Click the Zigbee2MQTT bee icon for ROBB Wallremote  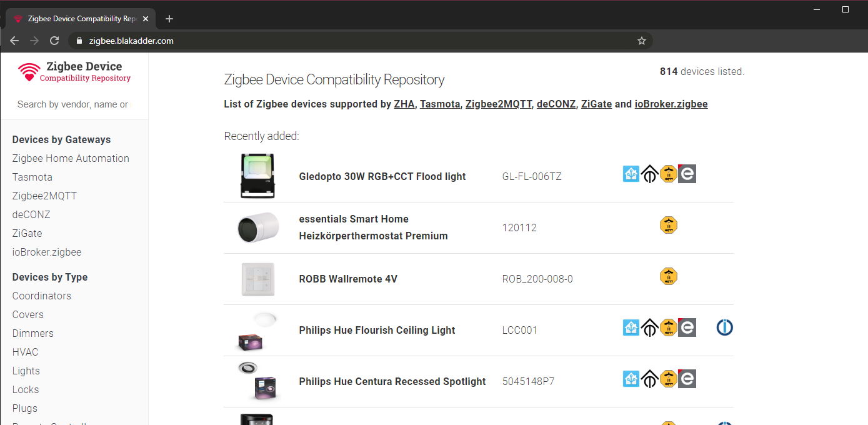[x=669, y=276]
